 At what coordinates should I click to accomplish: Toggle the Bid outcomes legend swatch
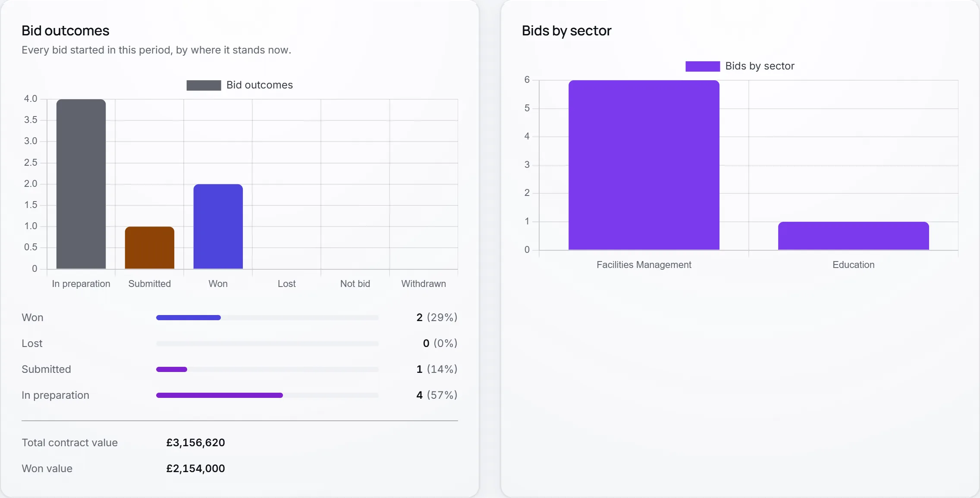204,85
